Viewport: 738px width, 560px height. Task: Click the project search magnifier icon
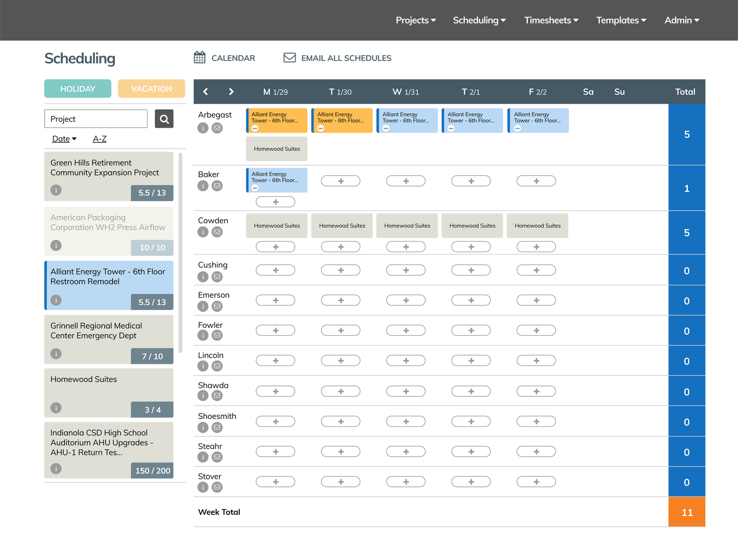pyautogui.click(x=164, y=119)
